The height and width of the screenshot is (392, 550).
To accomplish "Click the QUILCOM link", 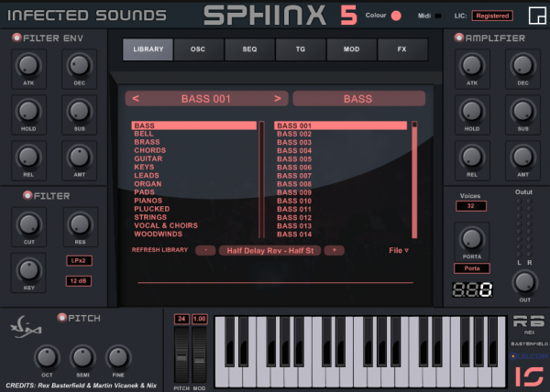I will tap(529, 356).
